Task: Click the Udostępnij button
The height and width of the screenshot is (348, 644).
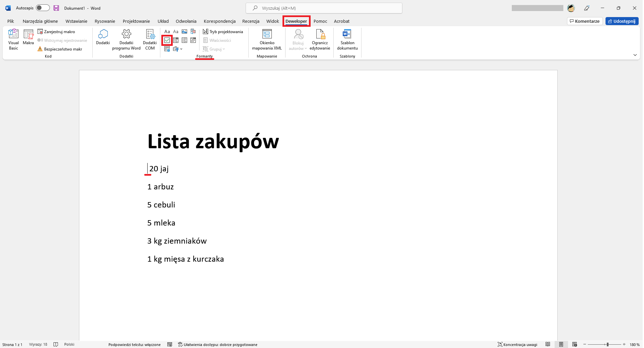Action: (622, 21)
